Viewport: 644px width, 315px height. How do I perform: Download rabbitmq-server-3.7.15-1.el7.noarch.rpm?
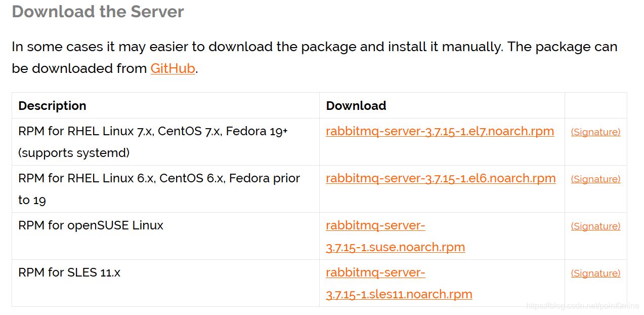coord(440,131)
